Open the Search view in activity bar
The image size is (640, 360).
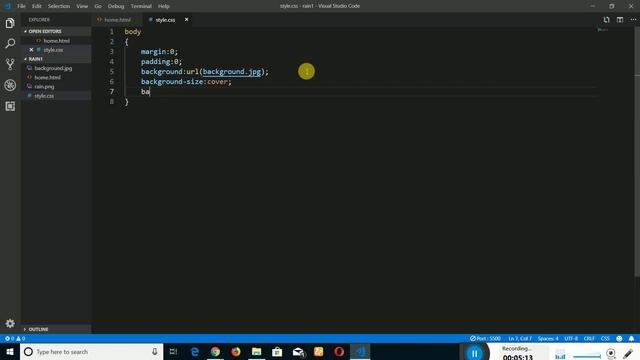pyautogui.click(x=10, y=43)
